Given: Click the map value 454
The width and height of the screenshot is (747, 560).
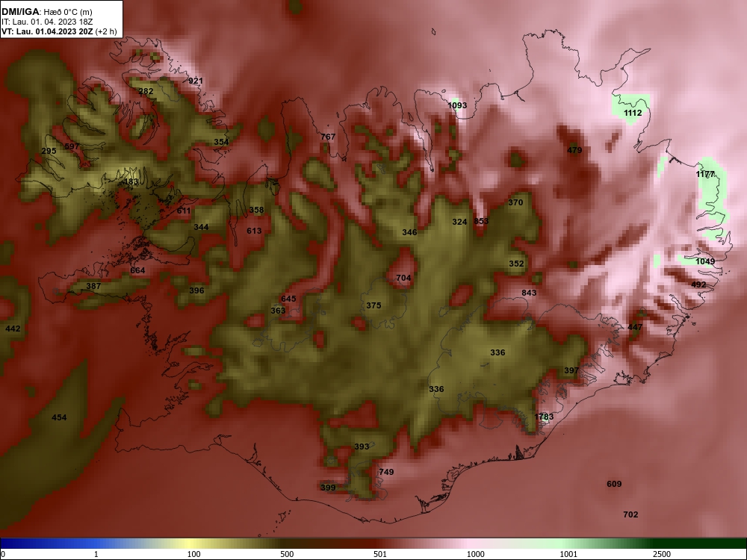Looking at the screenshot, I should pyautogui.click(x=59, y=417).
